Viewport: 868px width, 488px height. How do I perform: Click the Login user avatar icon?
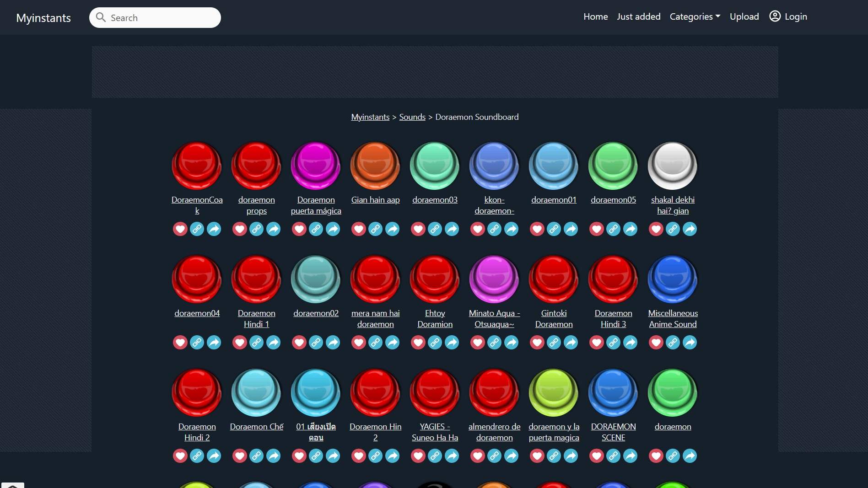(775, 16)
